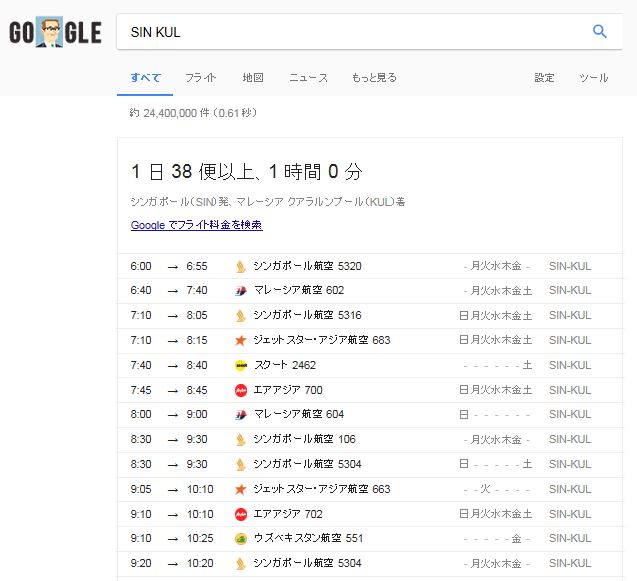
Task: Click the 10:25 arrival time
Action: 200,538
